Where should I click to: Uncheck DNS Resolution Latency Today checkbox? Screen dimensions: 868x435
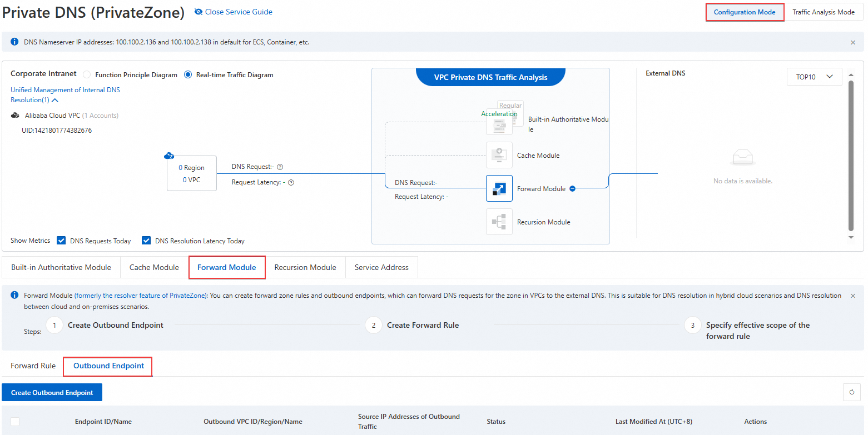pyautogui.click(x=147, y=241)
